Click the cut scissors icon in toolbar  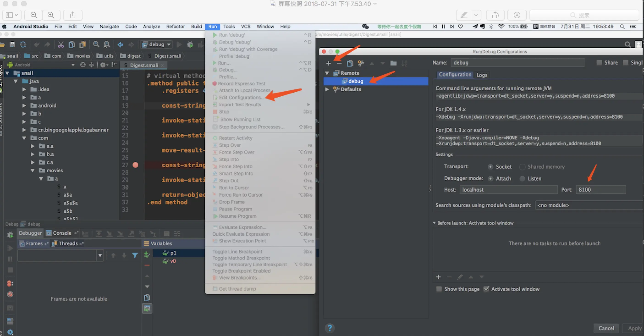click(x=61, y=44)
